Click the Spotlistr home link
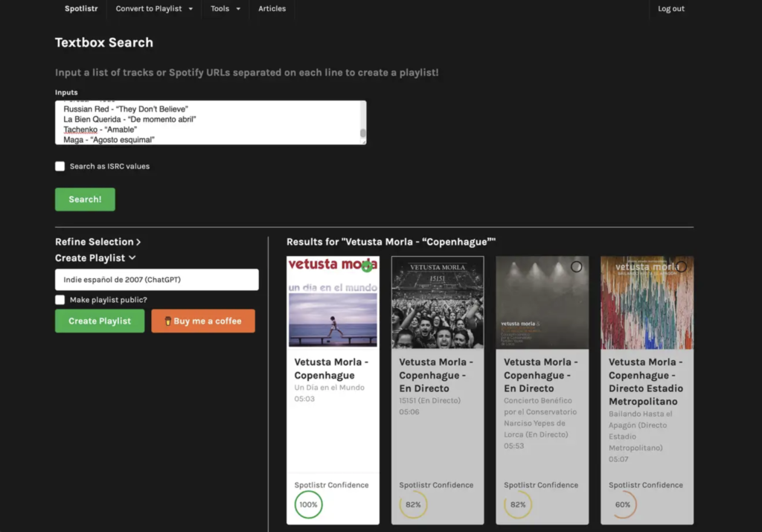Viewport: 762px width, 532px height. pos(80,9)
